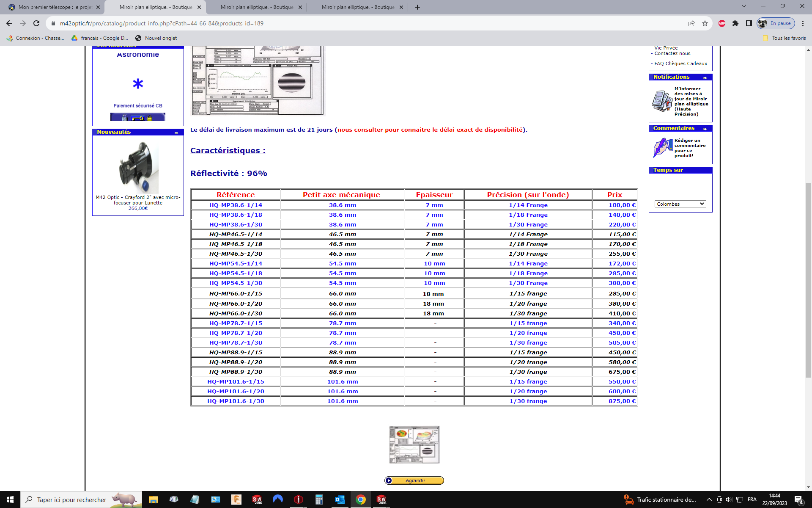Open the HQ-MP101.6-1/30 reference link
812x508 pixels.
pos(236,401)
